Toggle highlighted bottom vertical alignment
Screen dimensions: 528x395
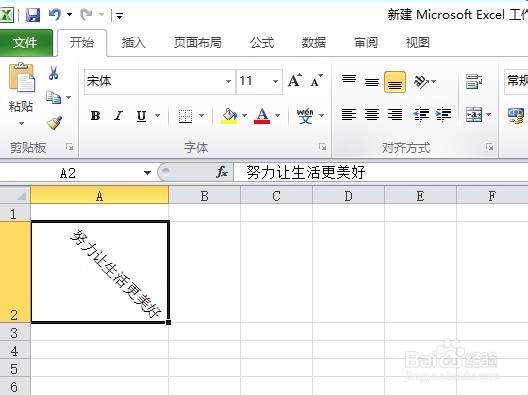pos(395,82)
